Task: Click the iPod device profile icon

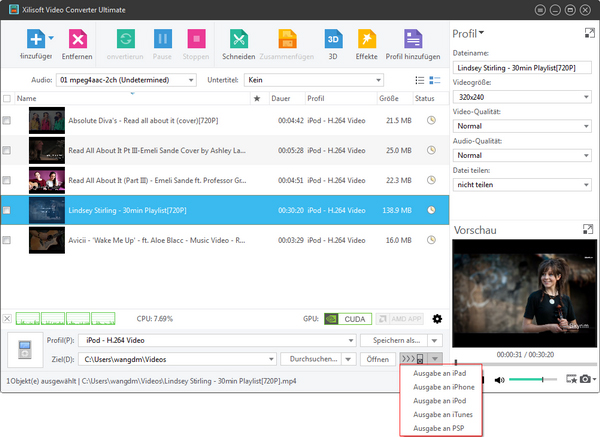Action: (25, 350)
